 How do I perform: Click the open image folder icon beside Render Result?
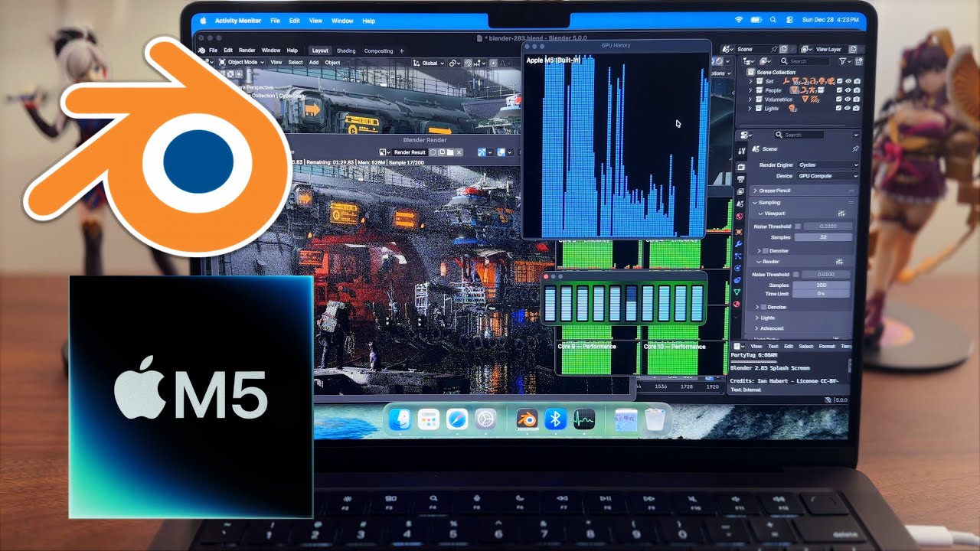450,152
